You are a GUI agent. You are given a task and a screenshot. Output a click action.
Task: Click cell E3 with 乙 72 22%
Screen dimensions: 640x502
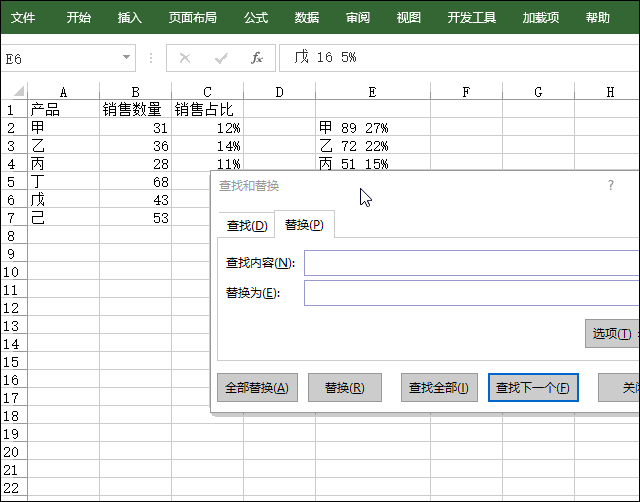coord(373,146)
